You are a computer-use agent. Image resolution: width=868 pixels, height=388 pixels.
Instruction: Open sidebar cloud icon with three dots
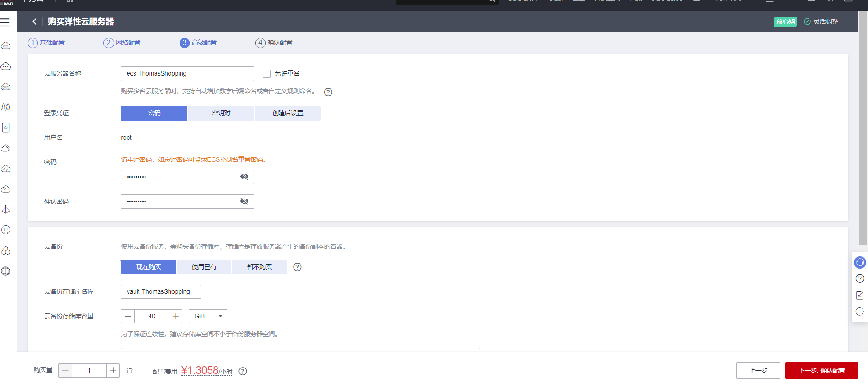click(x=6, y=66)
